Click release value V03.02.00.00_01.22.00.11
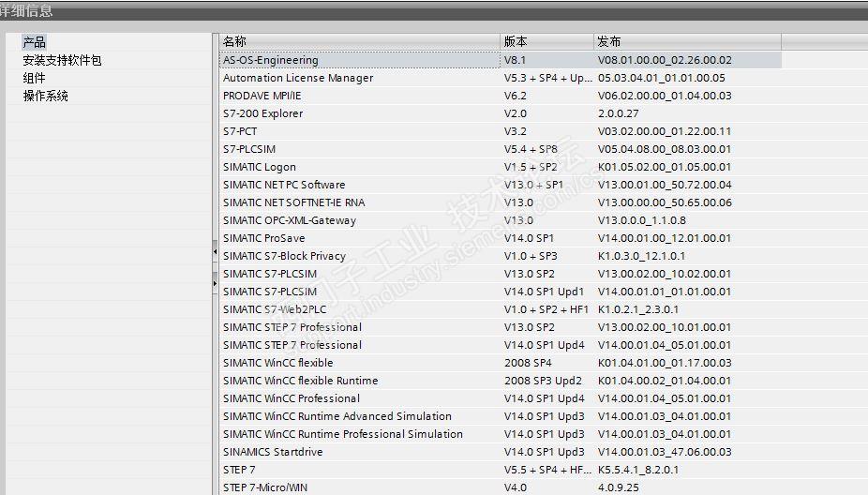The height and width of the screenshot is (495, 868). [x=665, y=131]
